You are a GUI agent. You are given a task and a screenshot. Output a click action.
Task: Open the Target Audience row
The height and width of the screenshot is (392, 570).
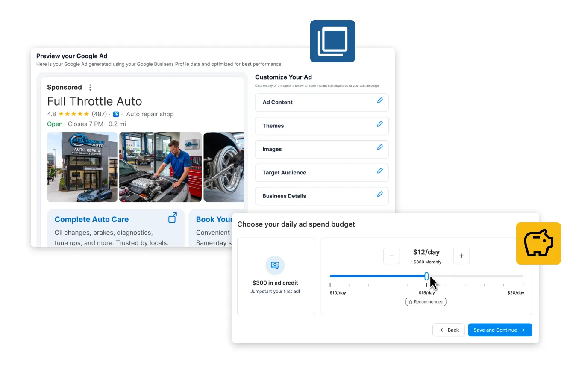tap(322, 173)
